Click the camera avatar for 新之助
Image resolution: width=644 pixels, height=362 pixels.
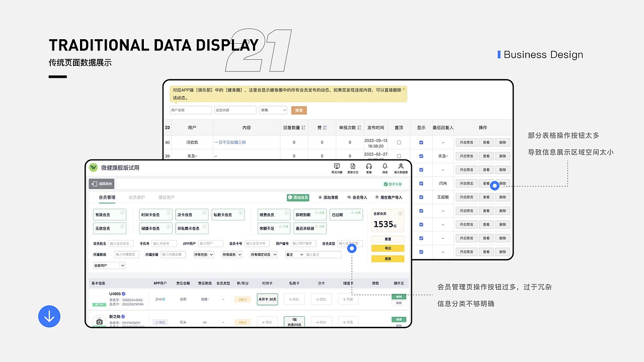click(99, 322)
